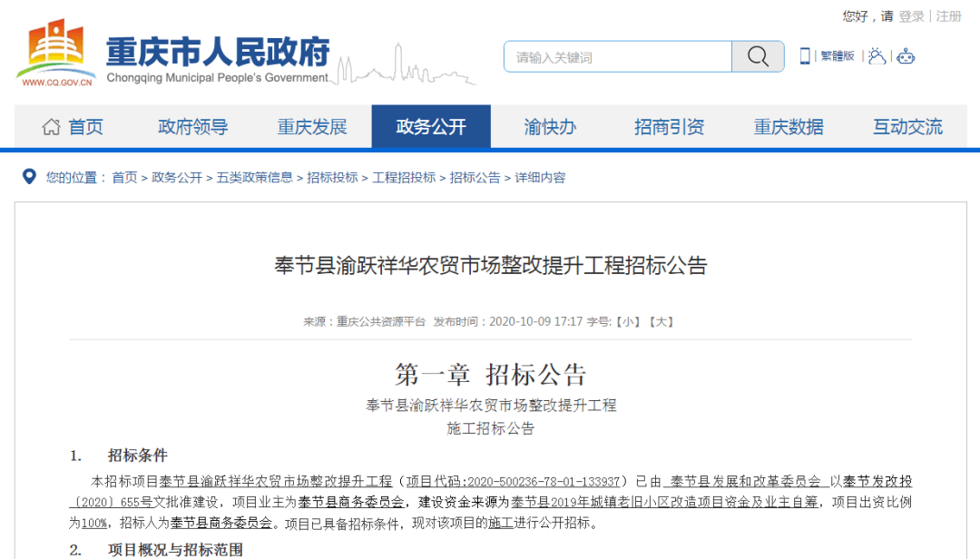This screenshot has width=980, height=559.
Task: Select the 重庆数据 navigation tab
Action: coord(789,127)
